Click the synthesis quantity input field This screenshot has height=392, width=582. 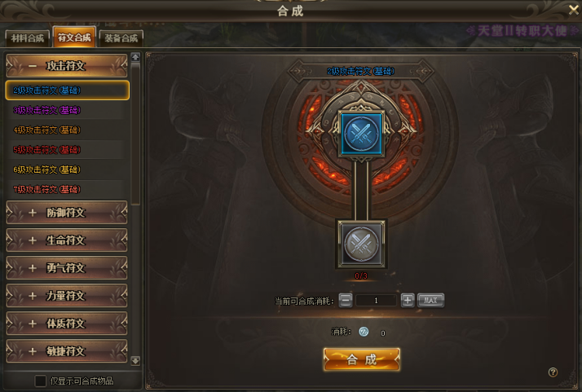376,300
